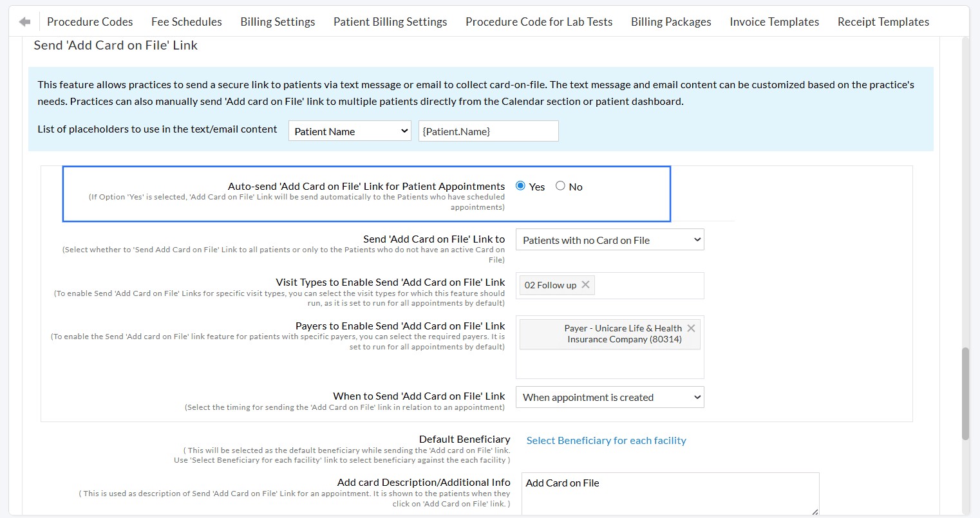Click the Add card Description/Additional Info label
This screenshot has width=980, height=518.
point(424,482)
